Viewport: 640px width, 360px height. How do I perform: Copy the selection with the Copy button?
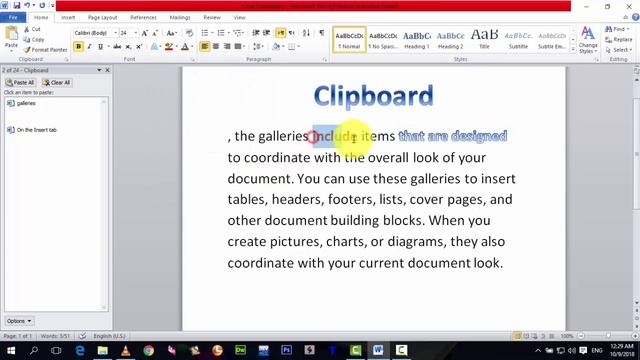[x=34, y=40]
